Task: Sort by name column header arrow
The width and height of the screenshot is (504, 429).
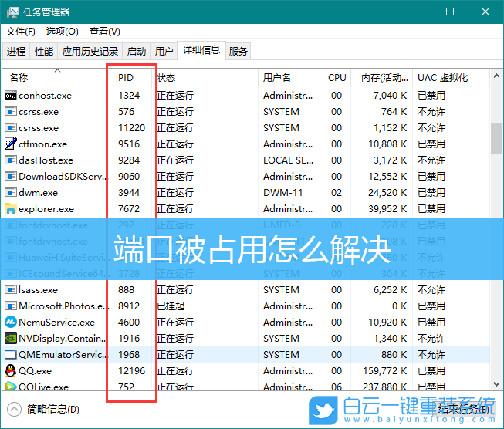Action: pyautogui.click(x=57, y=70)
